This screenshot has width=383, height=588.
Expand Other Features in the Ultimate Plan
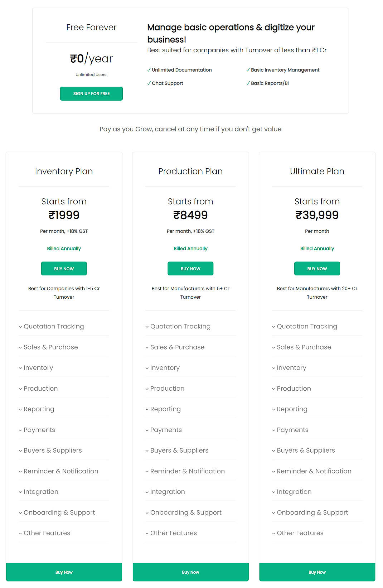300,533
